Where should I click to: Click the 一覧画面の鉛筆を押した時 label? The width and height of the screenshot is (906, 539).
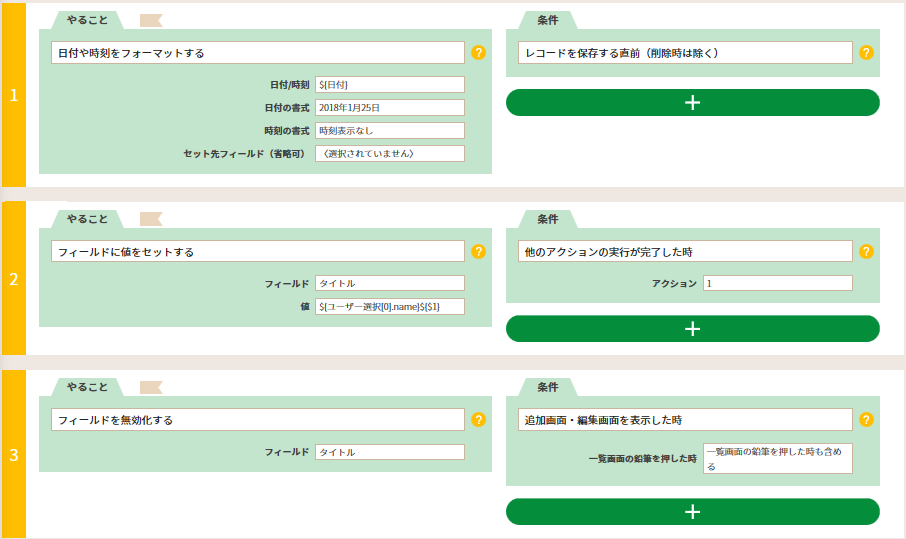tap(643, 459)
